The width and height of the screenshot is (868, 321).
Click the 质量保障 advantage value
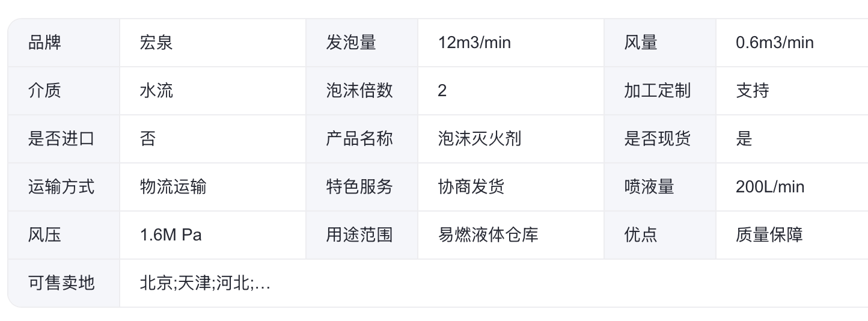[x=769, y=235]
